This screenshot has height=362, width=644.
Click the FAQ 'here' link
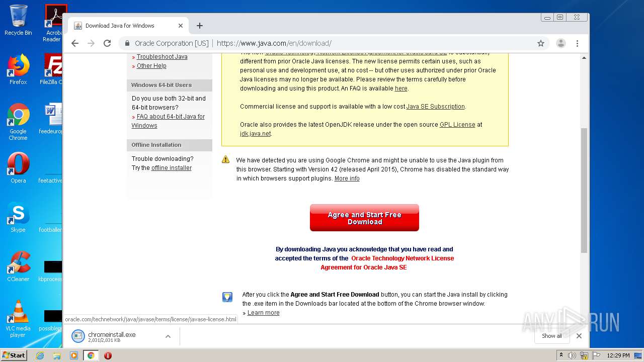(x=401, y=88)
